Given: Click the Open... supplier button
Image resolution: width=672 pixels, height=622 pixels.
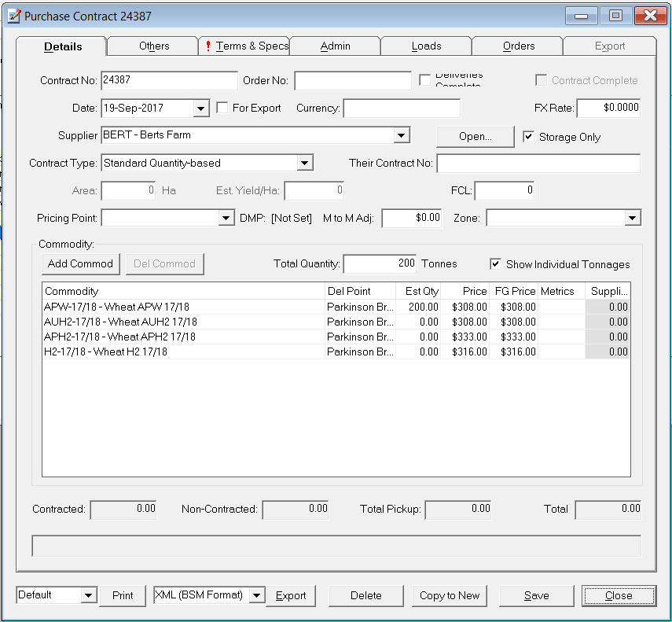Looking at the screenshot, I should coord(476,137).
